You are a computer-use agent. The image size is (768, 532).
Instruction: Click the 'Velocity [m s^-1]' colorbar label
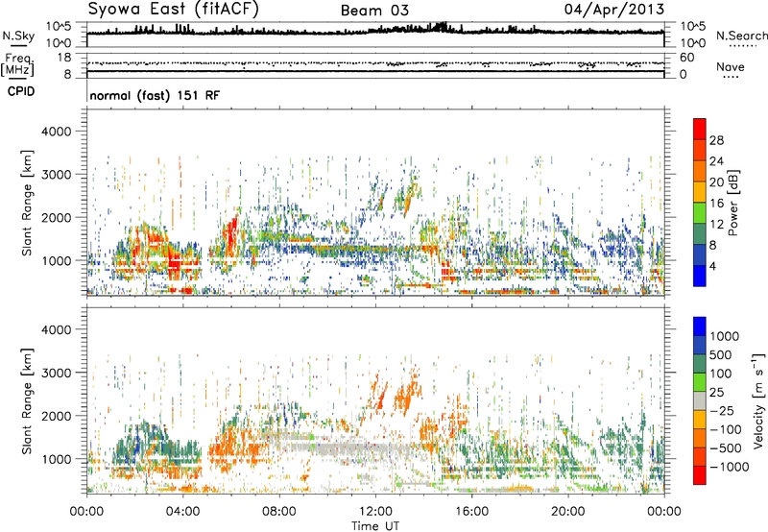(x=758, y=400)
